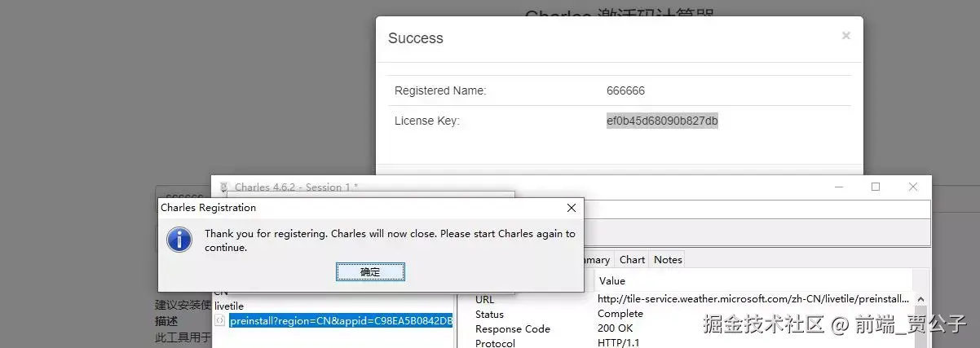Image resolution: width=980 pixels, height=348 pixels.
Task: Click the Charles app icon in title bar
Action: (x=223, y=187)
